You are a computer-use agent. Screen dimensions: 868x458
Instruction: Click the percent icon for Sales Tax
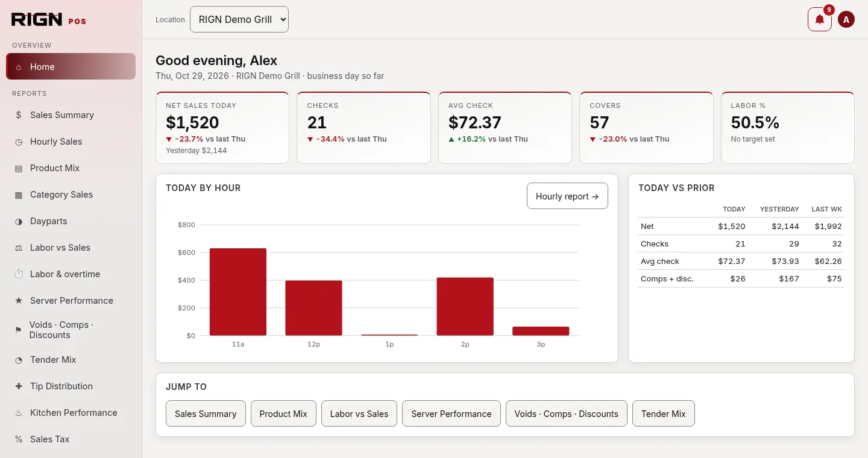click(x=19, y=439)
